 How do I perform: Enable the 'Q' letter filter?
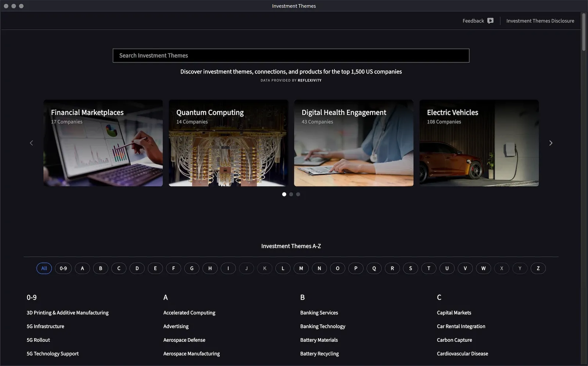pos(374,268)
